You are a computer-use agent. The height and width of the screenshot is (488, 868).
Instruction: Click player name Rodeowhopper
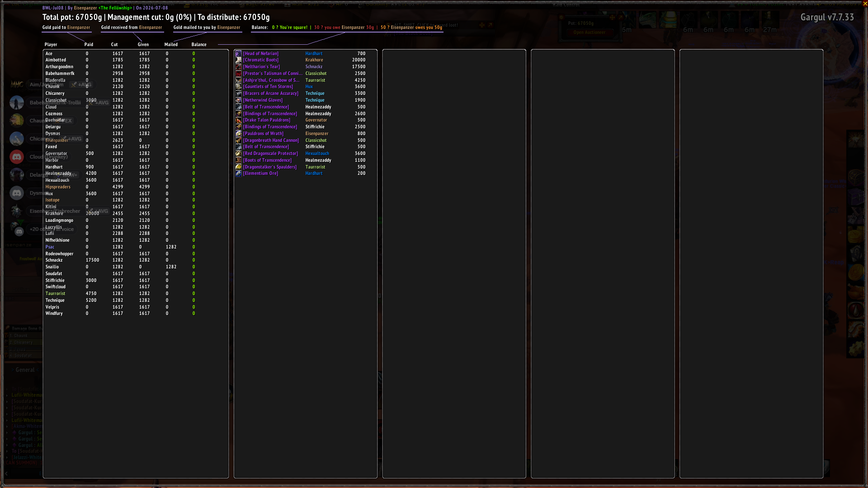(59, 254)
